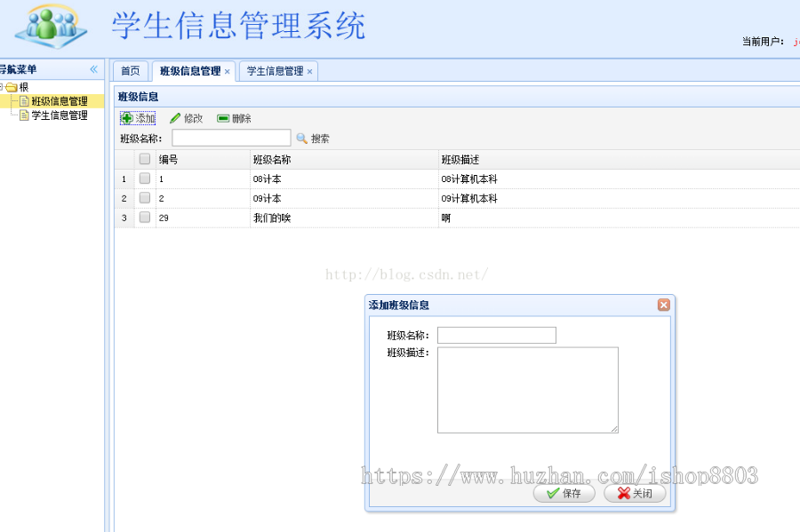The width and height of the screenshot is (800, 532).
Task: Click the 保存 (Save) button in dialog
Action: point(564,494)
